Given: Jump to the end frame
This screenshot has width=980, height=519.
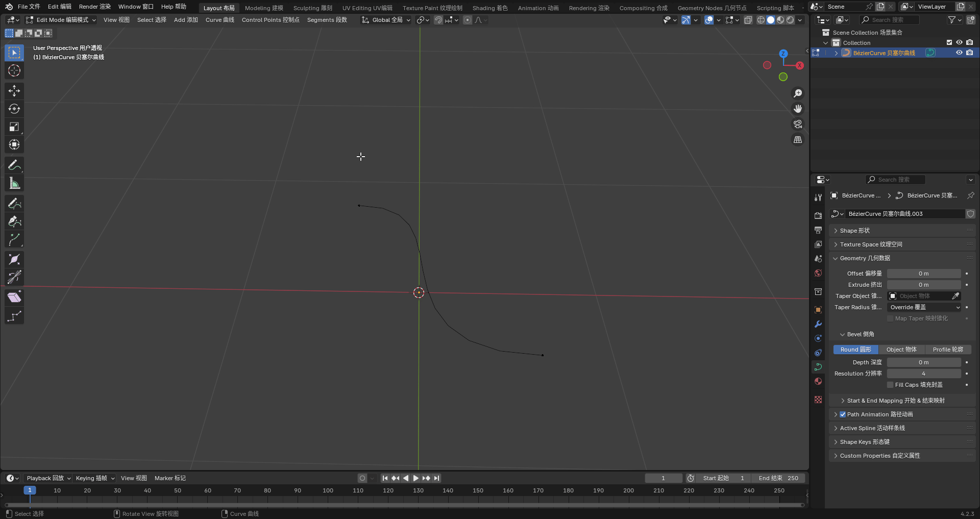Looking at the screenshot, I should pyautogui.click(x=436, y=478).
